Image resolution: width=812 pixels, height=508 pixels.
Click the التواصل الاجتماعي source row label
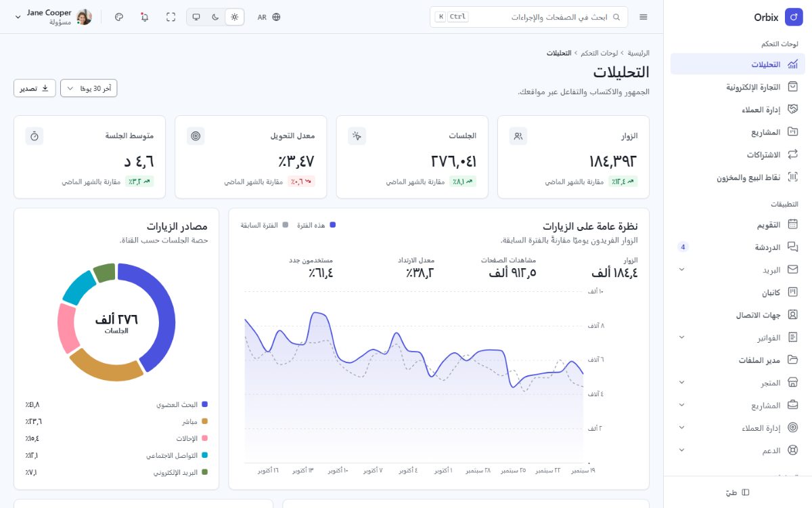coord(172,455)
